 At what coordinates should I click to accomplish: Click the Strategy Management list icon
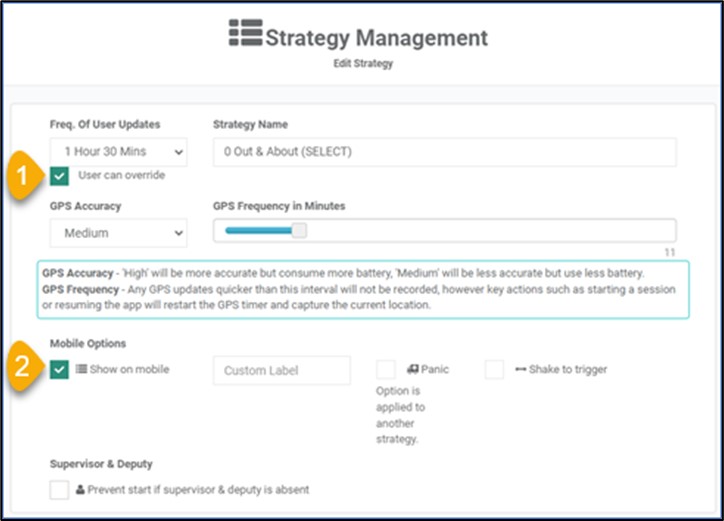[x=246, y=32]
